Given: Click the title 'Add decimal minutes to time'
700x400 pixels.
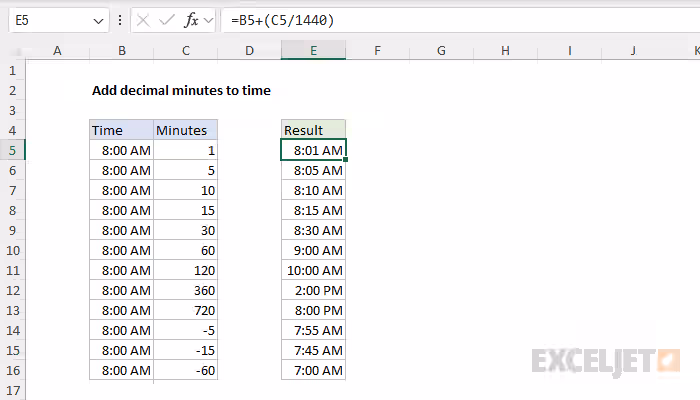Looking at the screenshot, I should pos(181,91).
